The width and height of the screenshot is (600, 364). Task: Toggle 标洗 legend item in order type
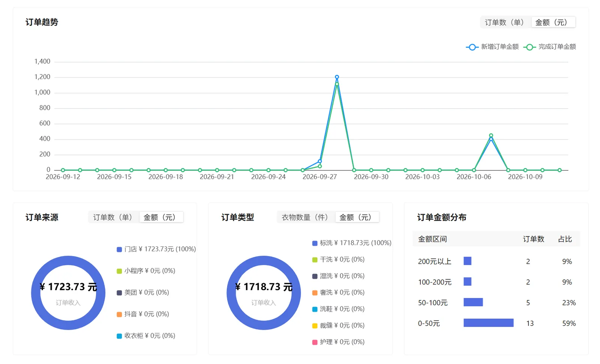pos(352,243)
